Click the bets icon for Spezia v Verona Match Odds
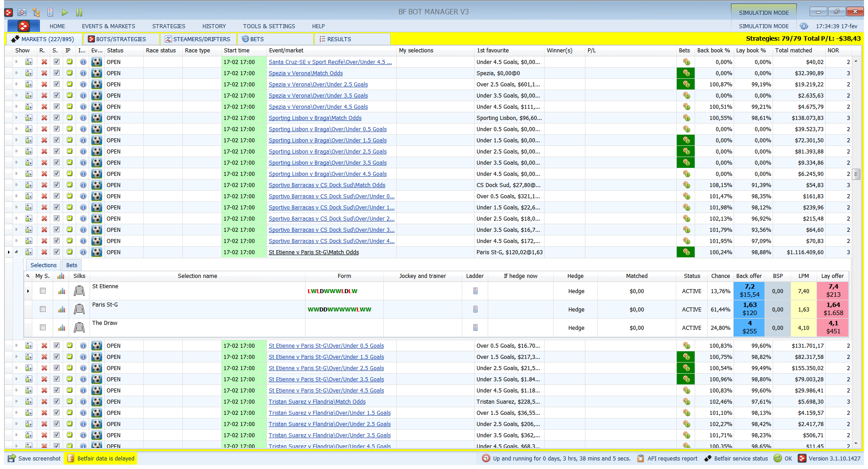 [x=686, y=73]
